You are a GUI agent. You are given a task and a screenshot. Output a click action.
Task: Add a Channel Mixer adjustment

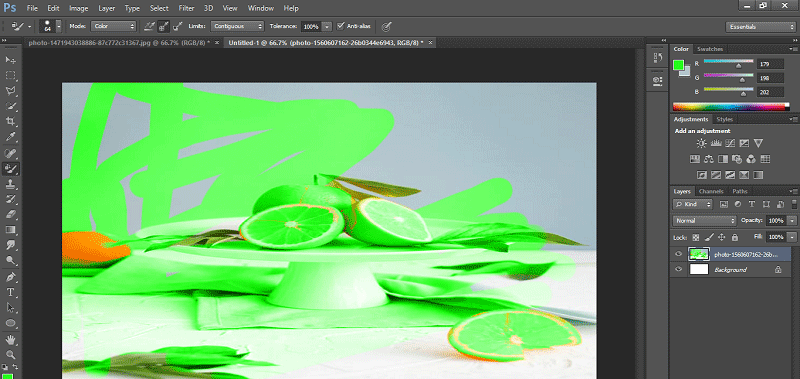[751, 159]
